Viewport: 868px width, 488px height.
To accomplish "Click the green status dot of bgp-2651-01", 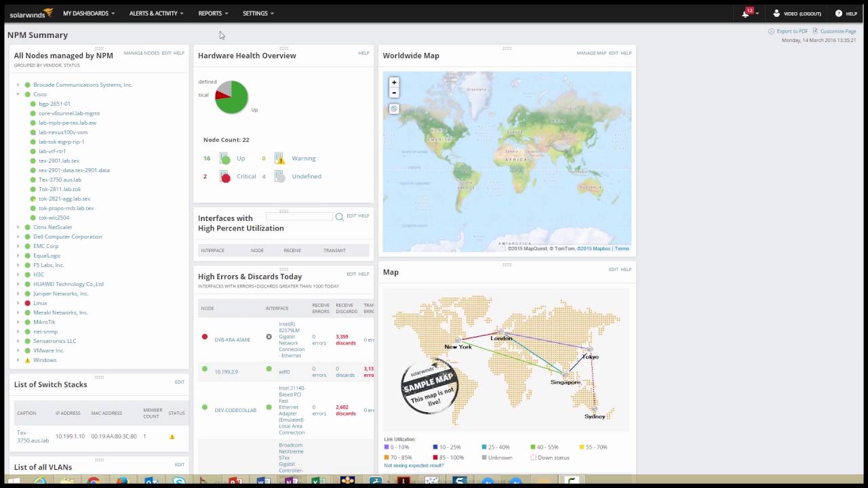I will (x=33, y=104).
